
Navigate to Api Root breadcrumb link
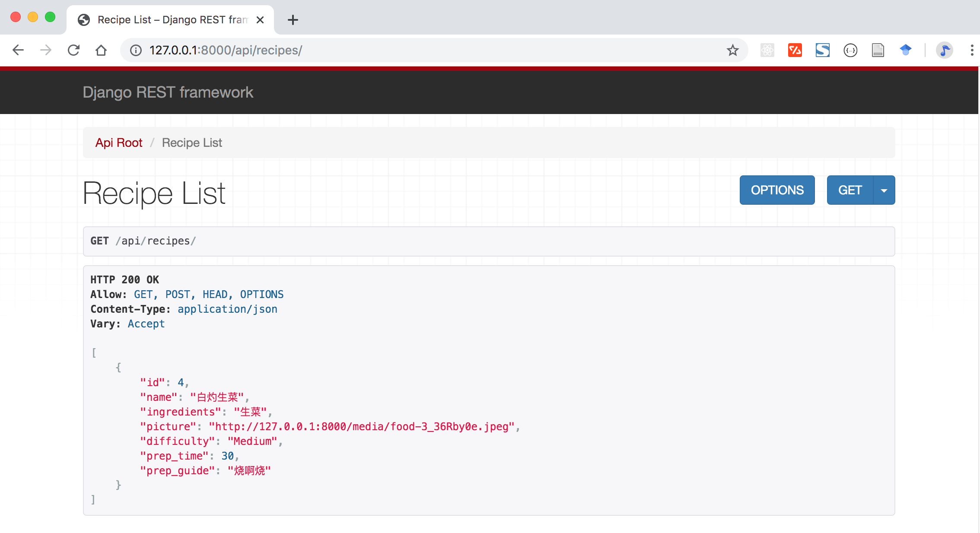click(119, 143)
